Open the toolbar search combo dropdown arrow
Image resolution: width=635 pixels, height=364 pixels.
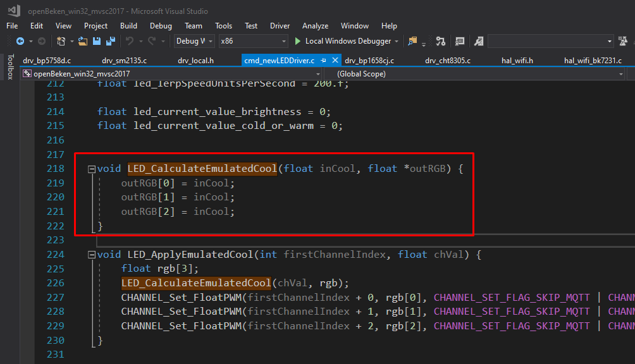pyautogui.click(x=609, y=41)
